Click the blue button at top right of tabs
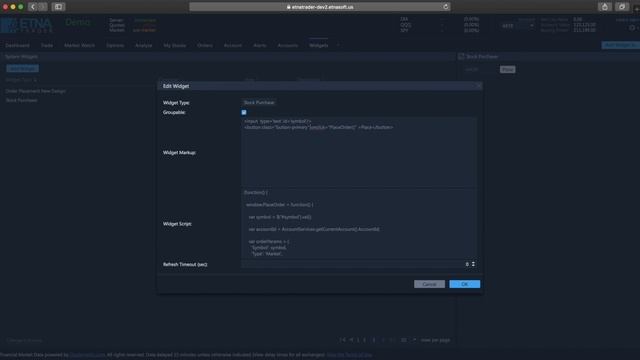 pyautogui.click(x=620, y=45)
